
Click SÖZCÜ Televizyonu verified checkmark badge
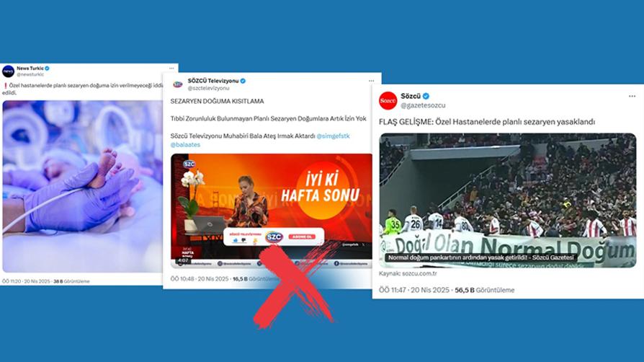tap(243, 81)
